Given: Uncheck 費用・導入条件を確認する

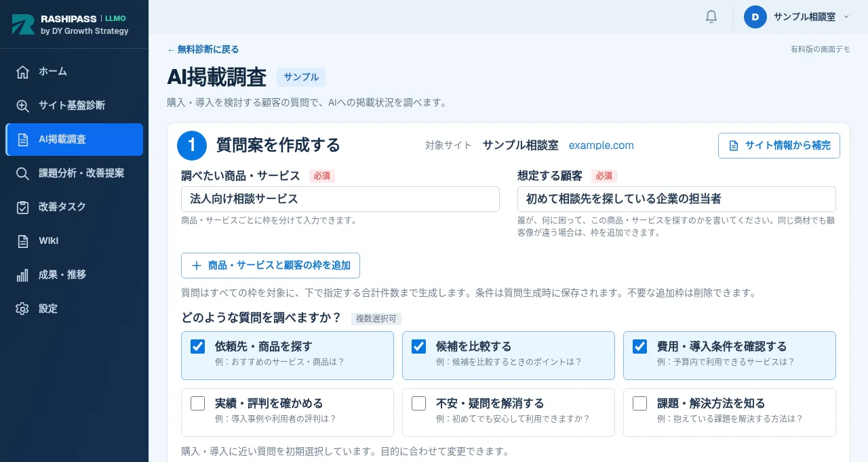Looking at the screenshot, I should coord(639,346).
